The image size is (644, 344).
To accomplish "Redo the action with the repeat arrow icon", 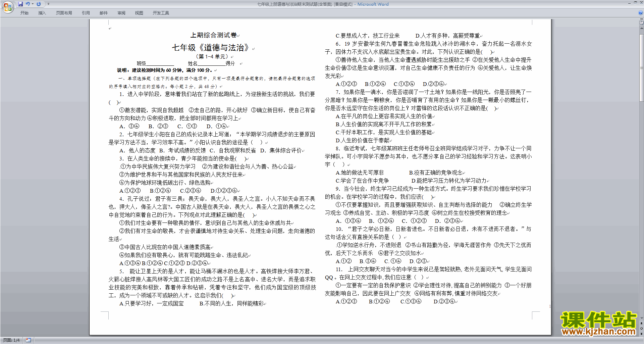I will tap(39, 4).
